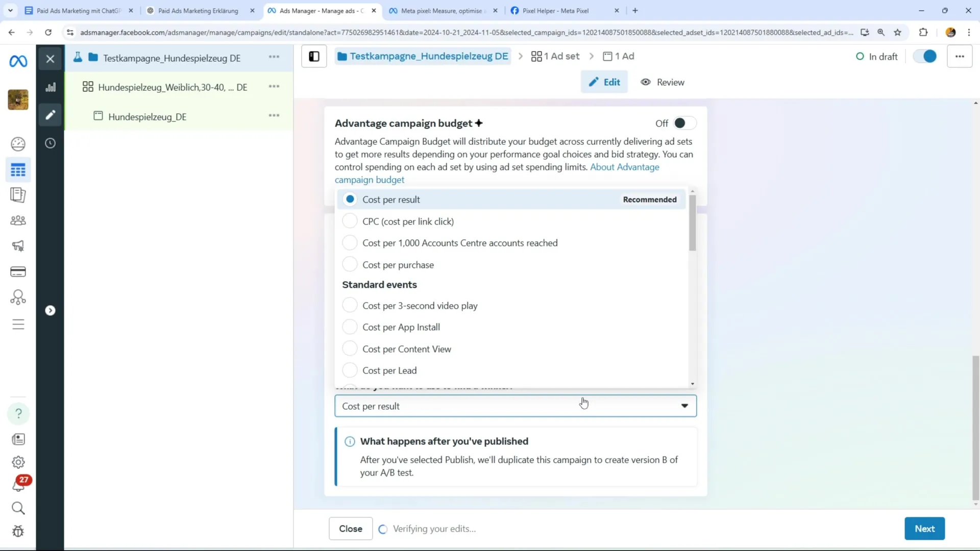Select the Hundespielzeug_DE ad in the tree
The width and height of the screenshot is (980, 551).
pos(147,117)
